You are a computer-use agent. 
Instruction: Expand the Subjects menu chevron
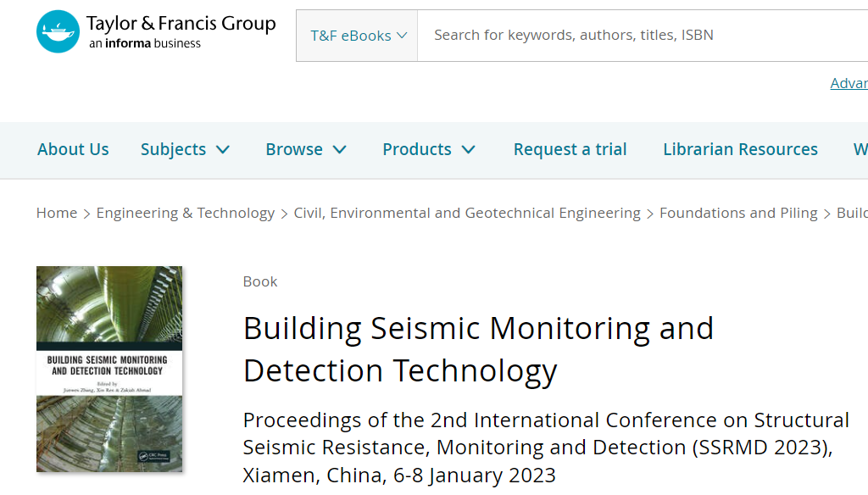223,150
